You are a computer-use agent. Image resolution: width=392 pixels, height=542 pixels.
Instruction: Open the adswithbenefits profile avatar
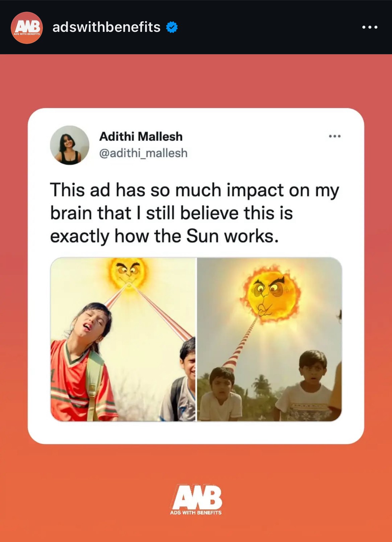(27, 27)
